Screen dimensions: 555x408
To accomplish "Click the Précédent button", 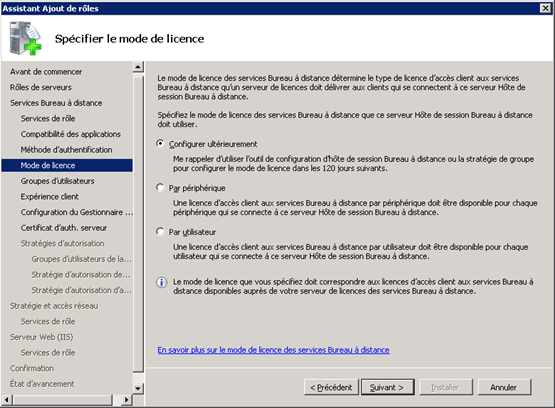I will point(331,387).
